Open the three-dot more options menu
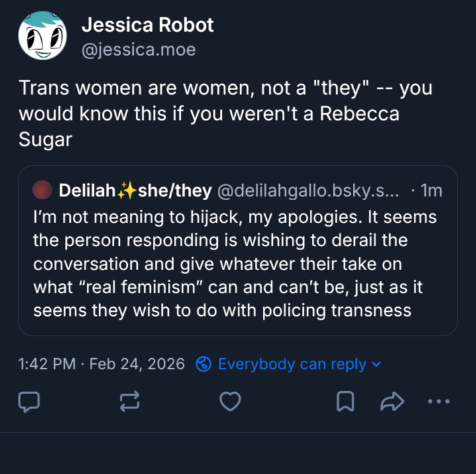Screen dimensions: 476x474 [438, 401]
